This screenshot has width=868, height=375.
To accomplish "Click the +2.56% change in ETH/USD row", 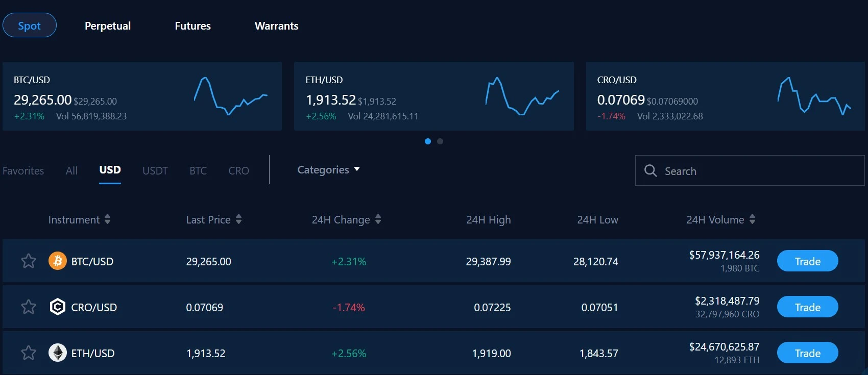I will (x=349, y=353).
